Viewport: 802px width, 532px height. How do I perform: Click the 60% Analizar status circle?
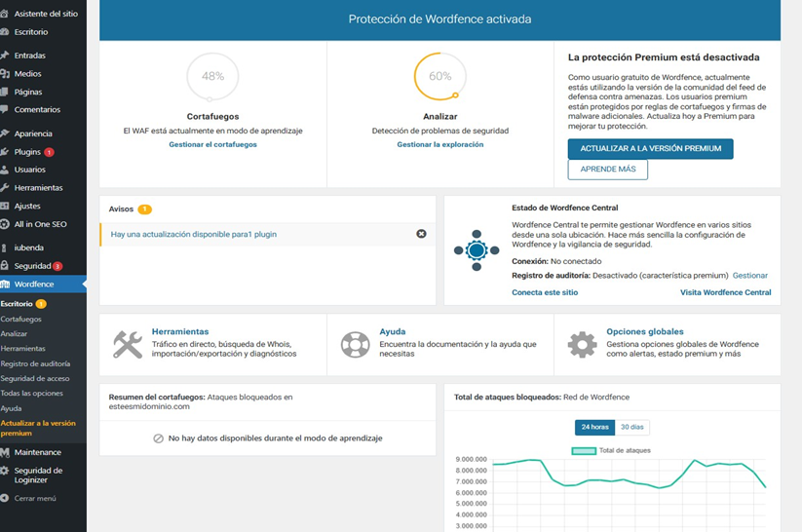coord(439,76)
